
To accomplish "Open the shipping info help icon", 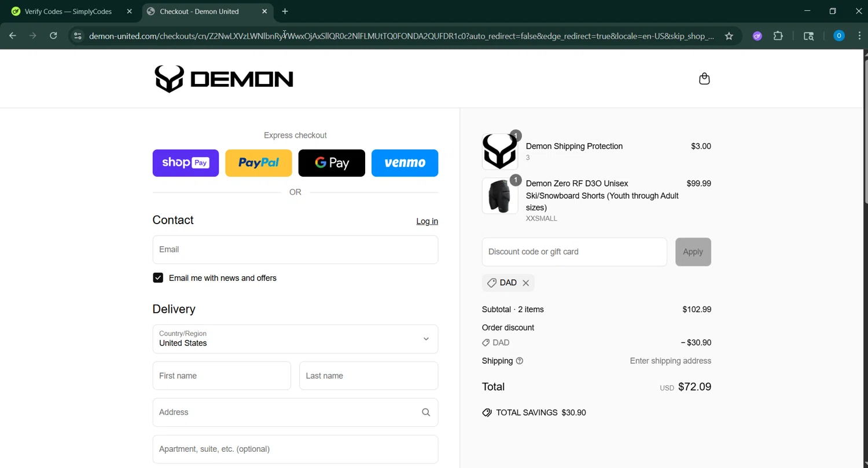I will [520, 361].
